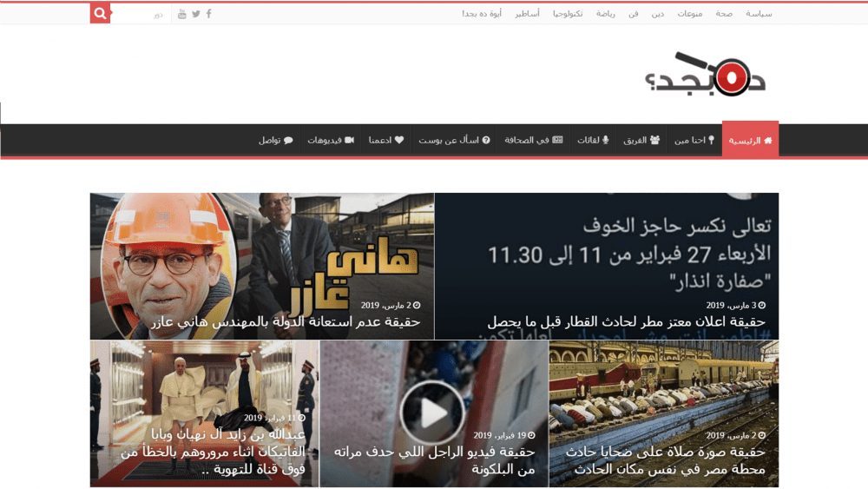Click date 3 مارس، 2019 on first article
The height and width of the screenshot is (489, 868).
[x=736, y=305]
